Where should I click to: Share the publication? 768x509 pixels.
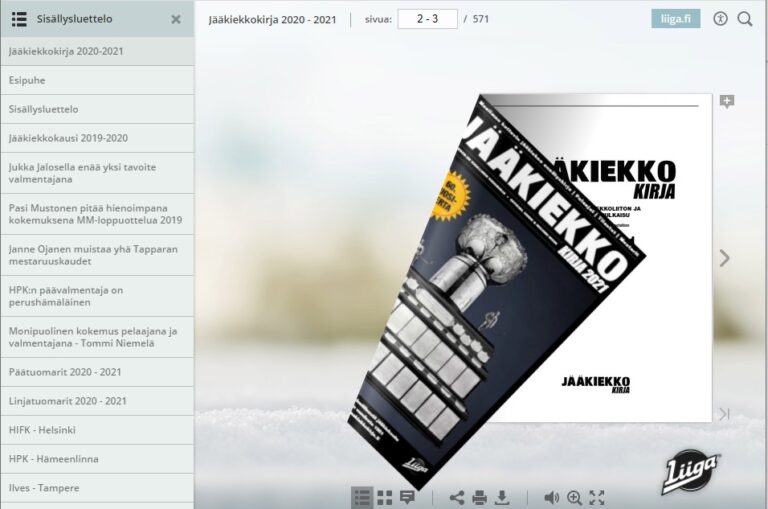[456, 498]
